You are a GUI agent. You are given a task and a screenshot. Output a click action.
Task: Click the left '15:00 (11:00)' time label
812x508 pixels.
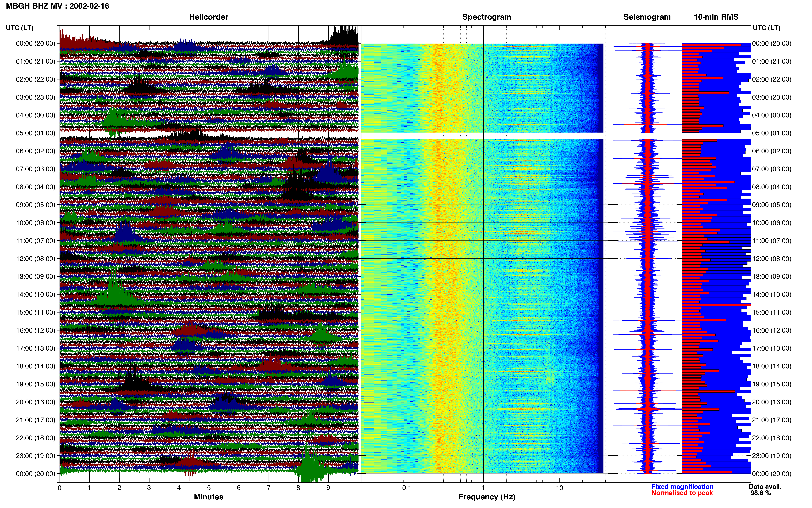(x=36, y=312)
